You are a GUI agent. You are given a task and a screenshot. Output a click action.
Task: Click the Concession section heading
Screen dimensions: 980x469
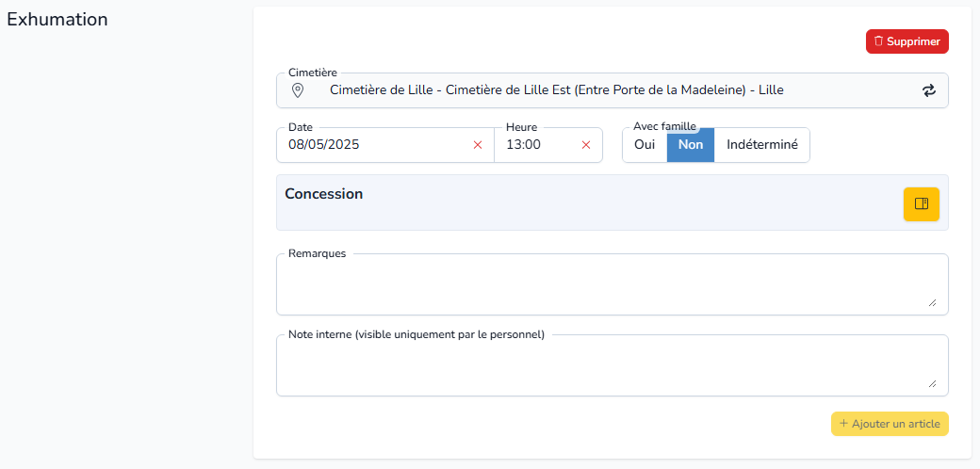point(324,194)
